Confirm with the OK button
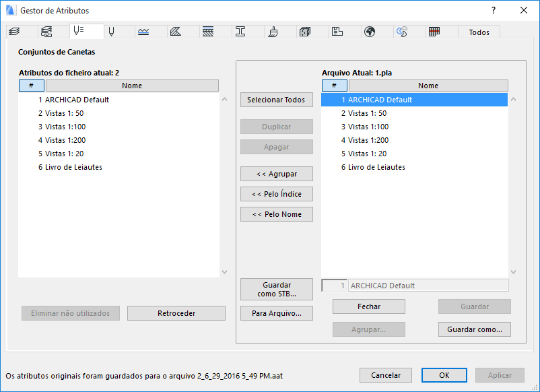The height and width of the screenshot is (392, 540). tap(444, 375)
